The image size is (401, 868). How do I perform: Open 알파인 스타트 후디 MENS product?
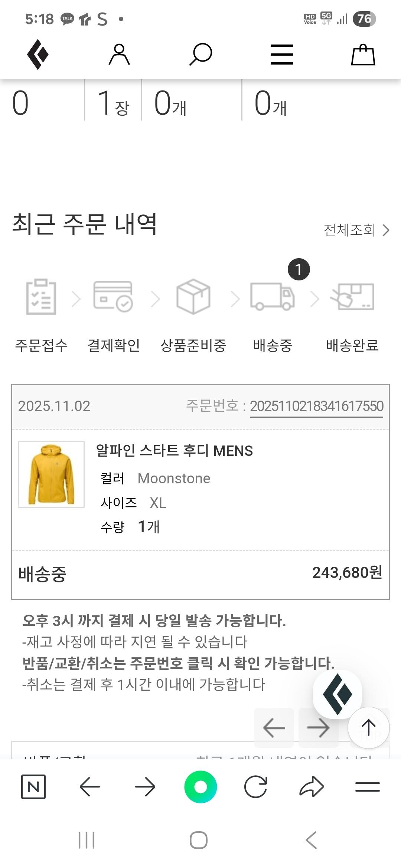click(175, 451)
